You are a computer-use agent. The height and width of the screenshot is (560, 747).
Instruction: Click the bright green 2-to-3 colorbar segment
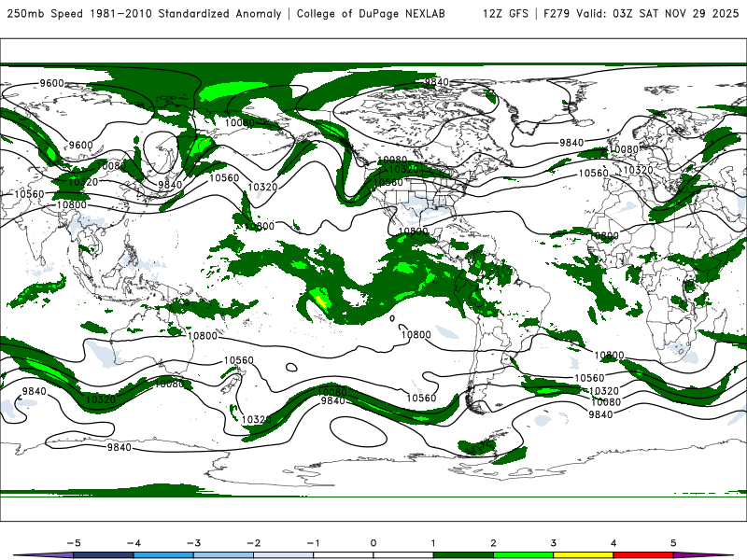(x=524, y=555)
